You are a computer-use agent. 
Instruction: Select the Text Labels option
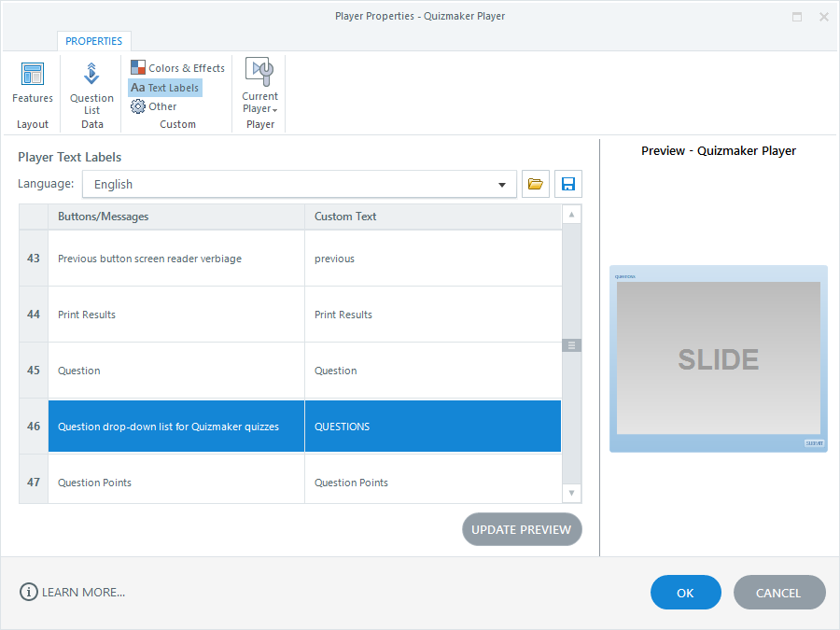(x=165, y=88)
